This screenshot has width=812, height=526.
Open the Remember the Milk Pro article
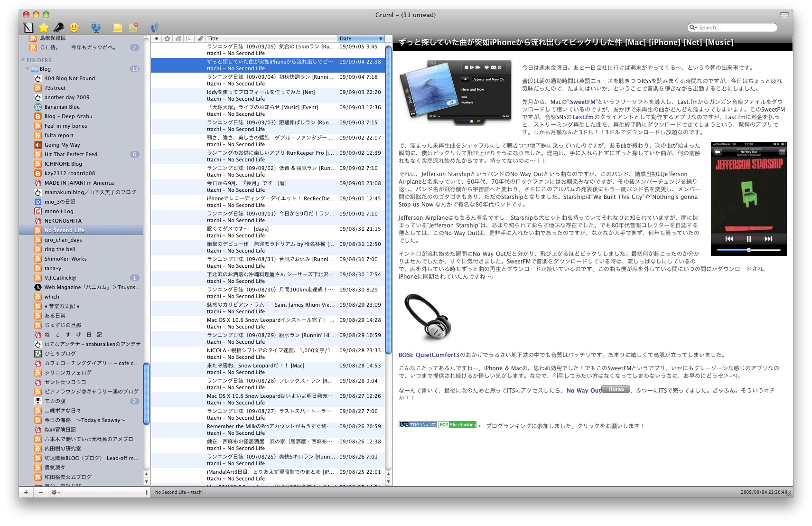point(268,430)
